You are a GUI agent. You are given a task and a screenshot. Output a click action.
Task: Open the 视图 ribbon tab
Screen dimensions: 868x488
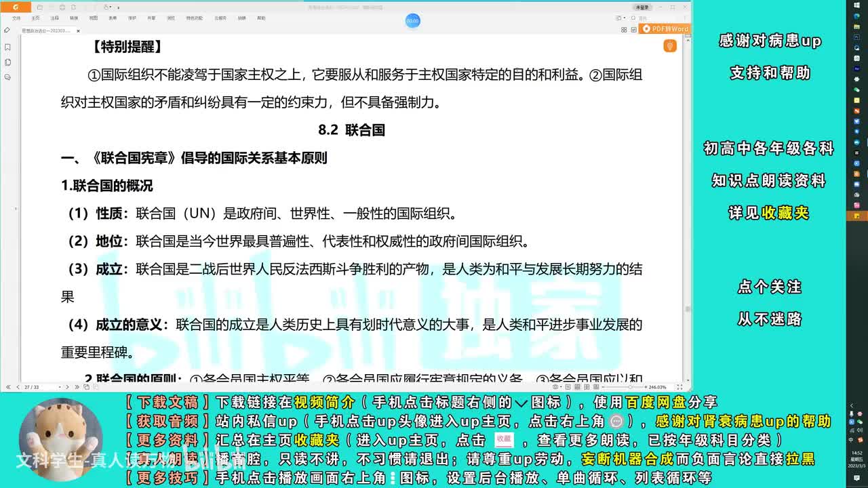coord(94,18)
